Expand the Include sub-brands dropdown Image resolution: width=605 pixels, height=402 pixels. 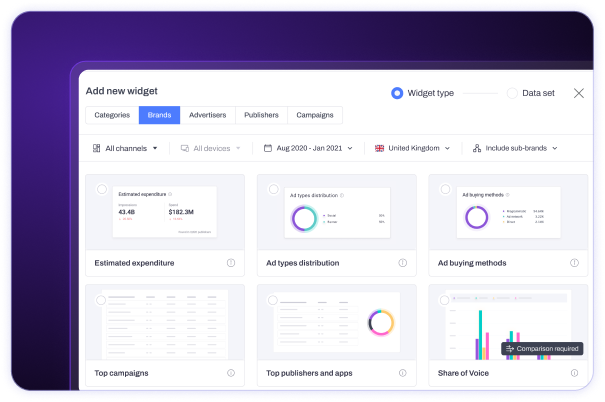click(x=515, y=148)
